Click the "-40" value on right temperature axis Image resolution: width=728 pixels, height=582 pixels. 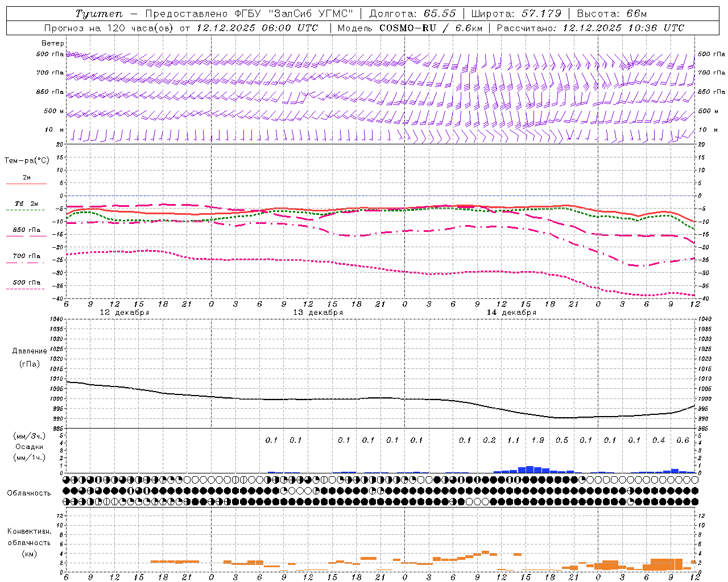pos(702,299)
